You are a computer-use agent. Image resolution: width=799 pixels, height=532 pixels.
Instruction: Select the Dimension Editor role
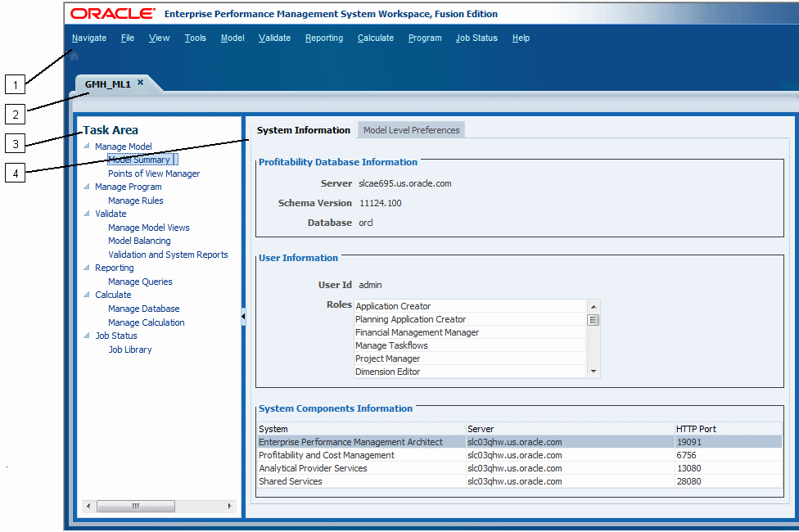coord(471,372)
